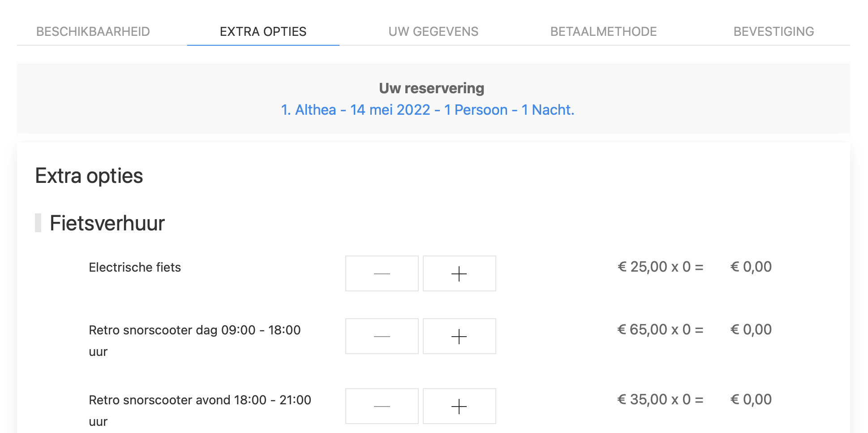Click the Extra opties page heading

(x=89, y=176)
